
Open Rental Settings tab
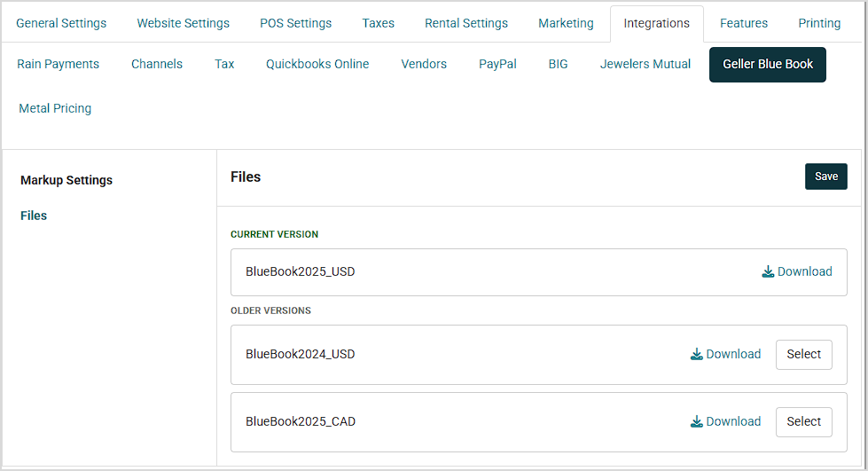(466, 23)
